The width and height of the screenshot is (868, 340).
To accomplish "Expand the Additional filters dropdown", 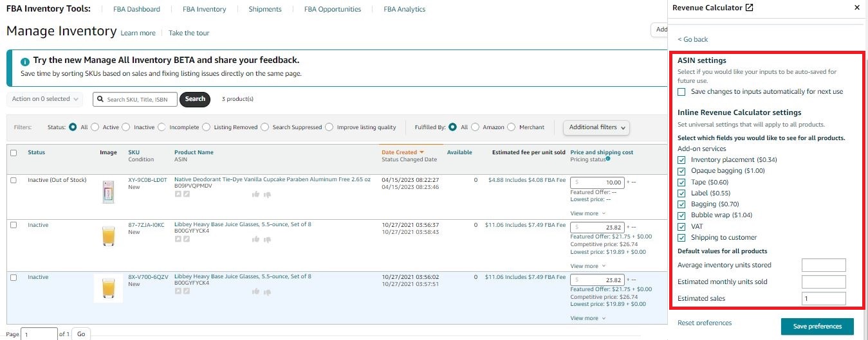I will pyautogui.click(x=596, y=127).
